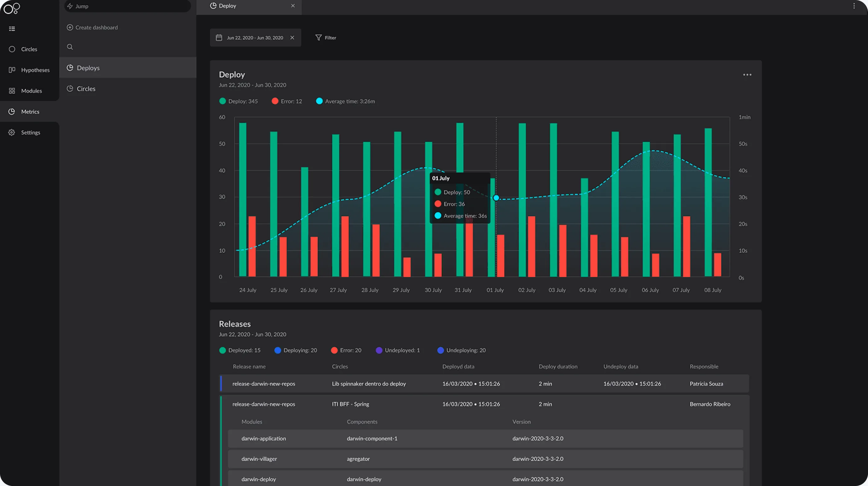The height and width of the screenshot is (486, 868).
Task: Select the Circles dashboard item in metrics panel
Action: (x=128, y=89)
